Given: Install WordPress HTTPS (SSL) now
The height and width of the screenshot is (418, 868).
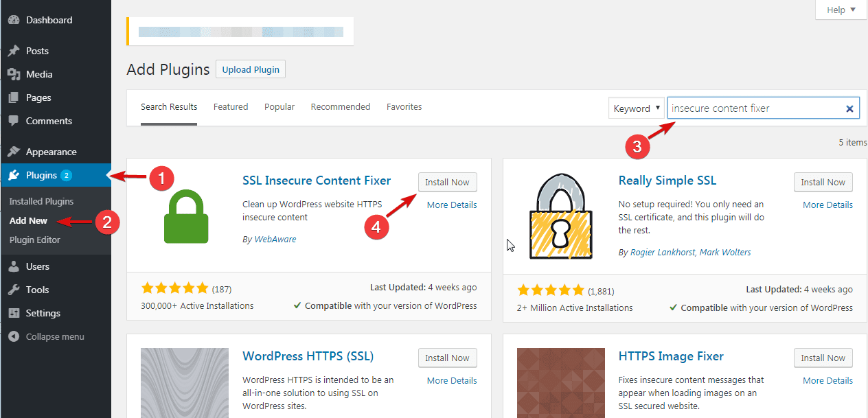Looking at the screenshot, I should tap(447, 358).
